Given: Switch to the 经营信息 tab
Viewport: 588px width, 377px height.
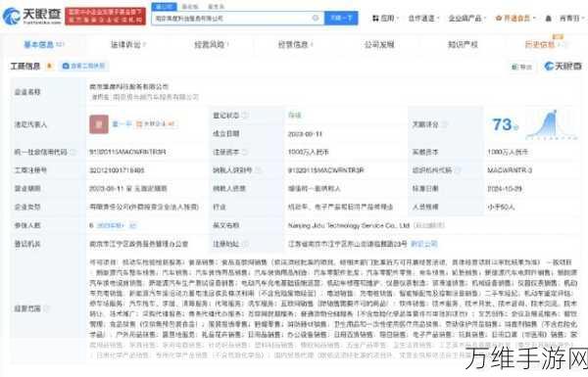Looking at the screenshot, I should tap(295, 45).
